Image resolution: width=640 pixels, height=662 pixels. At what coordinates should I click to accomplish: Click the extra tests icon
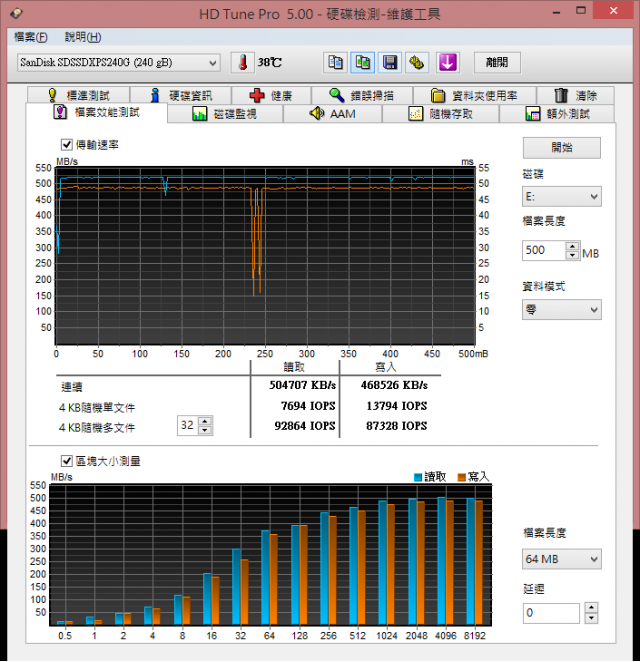click(533, 114)
